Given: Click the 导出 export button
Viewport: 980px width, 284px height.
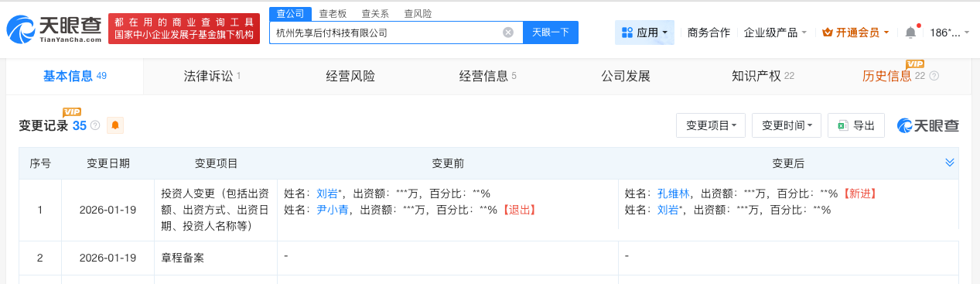Looking at the screenshot, I should [856, 125].
